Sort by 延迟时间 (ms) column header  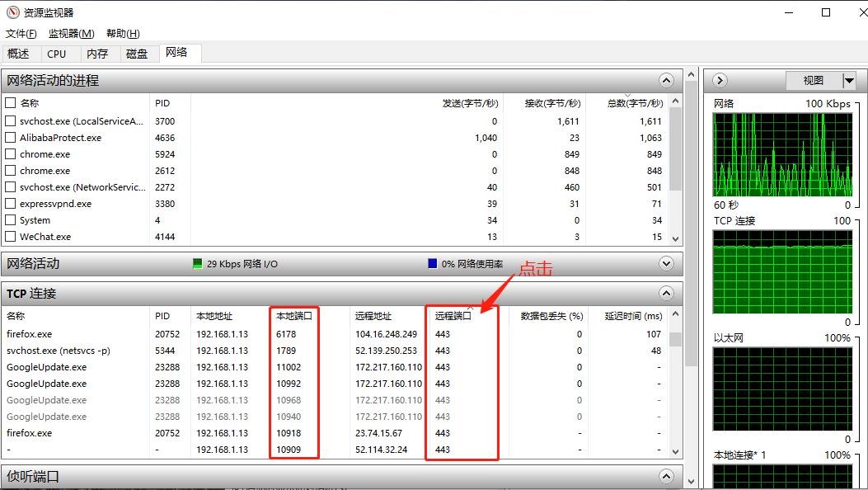[633, 316]
